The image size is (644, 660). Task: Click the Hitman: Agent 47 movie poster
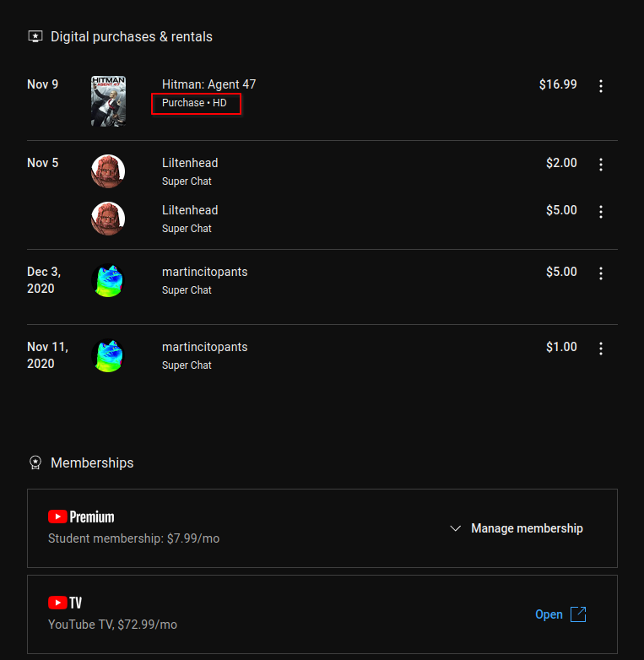click(x=108, y=101)
